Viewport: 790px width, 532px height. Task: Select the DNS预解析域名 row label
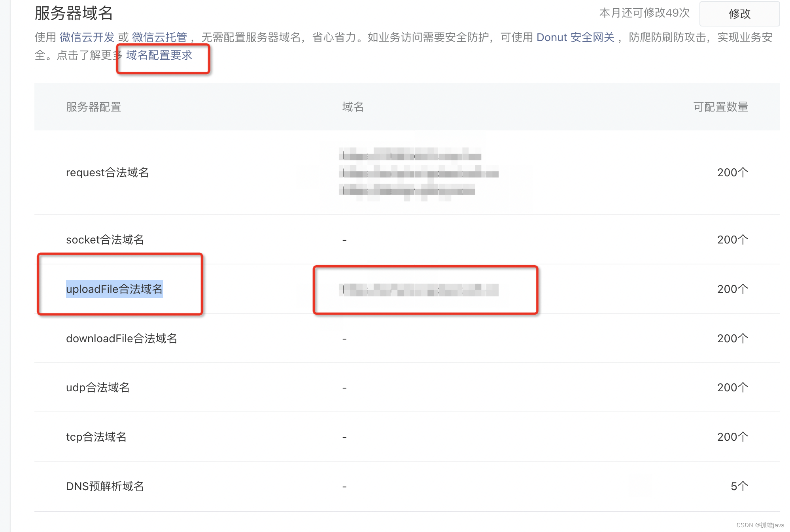(x=105, y=487)
